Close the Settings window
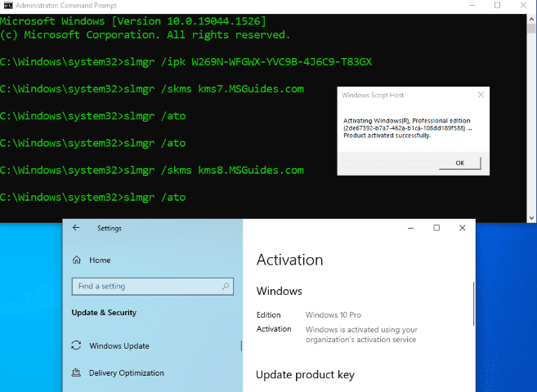The width and height of the screenshot is (537, 392). pos(463,228)
